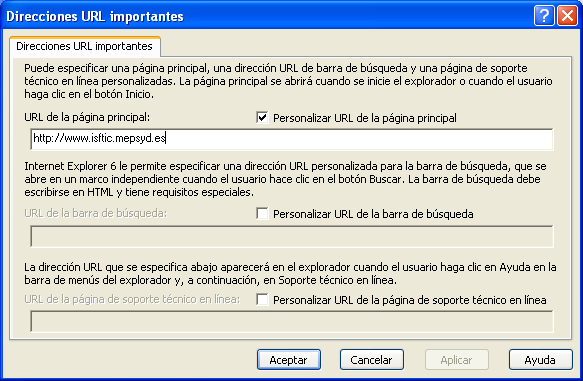
Task: Uncheck Personalizar URL de la página principal
Action: coord(262,118)
